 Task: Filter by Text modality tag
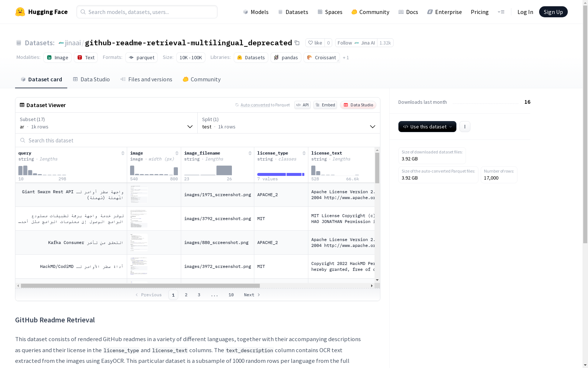86,57
